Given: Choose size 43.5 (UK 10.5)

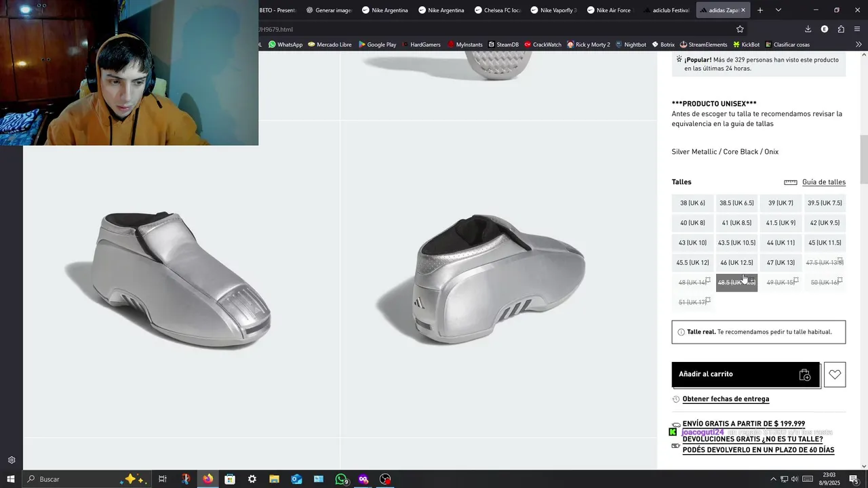Looking at the screenshot, I should click(736, 243).
